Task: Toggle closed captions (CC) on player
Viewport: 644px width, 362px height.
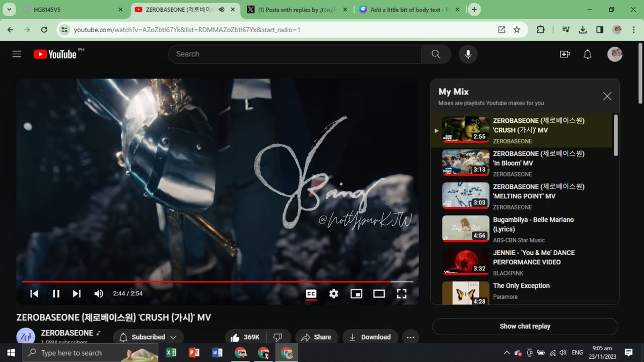Action: 311,293
